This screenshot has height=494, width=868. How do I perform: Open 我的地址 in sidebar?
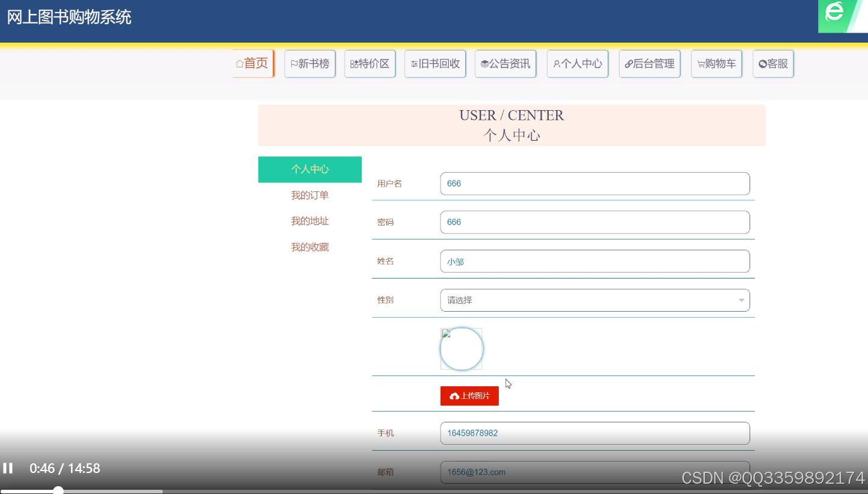click(x=310, y=221)
